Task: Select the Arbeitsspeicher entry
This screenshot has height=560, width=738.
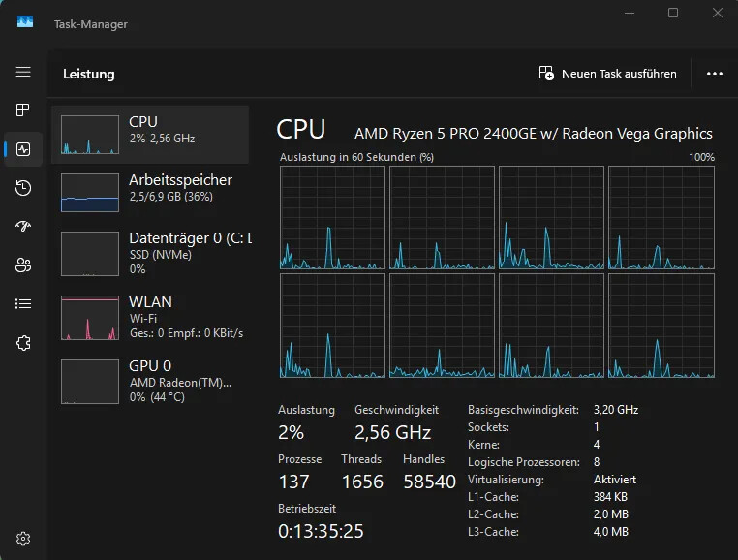Action: 150,193
